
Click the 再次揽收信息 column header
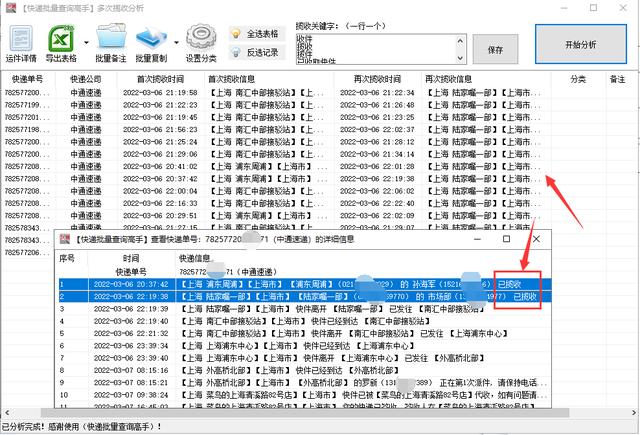click(x=486, y=79)
